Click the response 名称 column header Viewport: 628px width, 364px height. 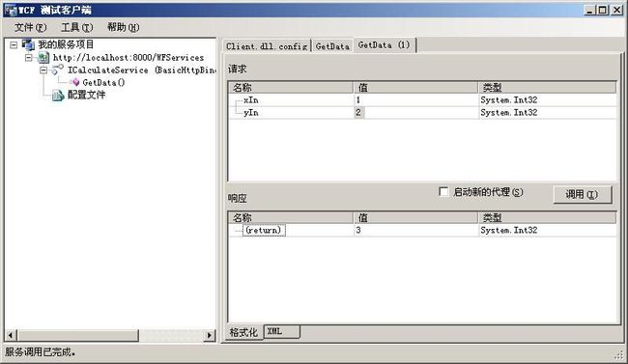(x=291, y=218)
